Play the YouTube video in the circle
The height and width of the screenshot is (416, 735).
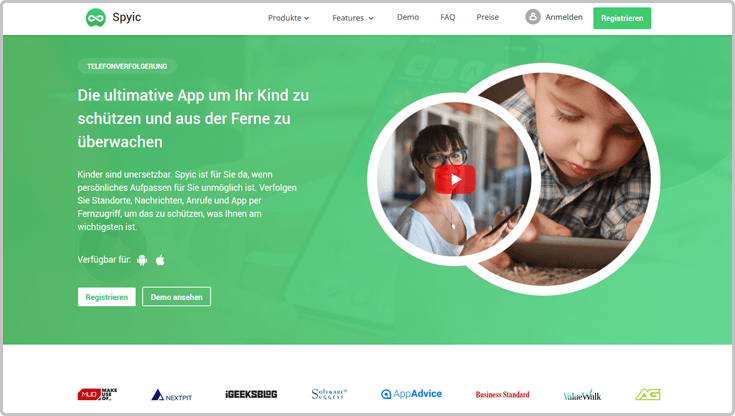coord(455,179)
